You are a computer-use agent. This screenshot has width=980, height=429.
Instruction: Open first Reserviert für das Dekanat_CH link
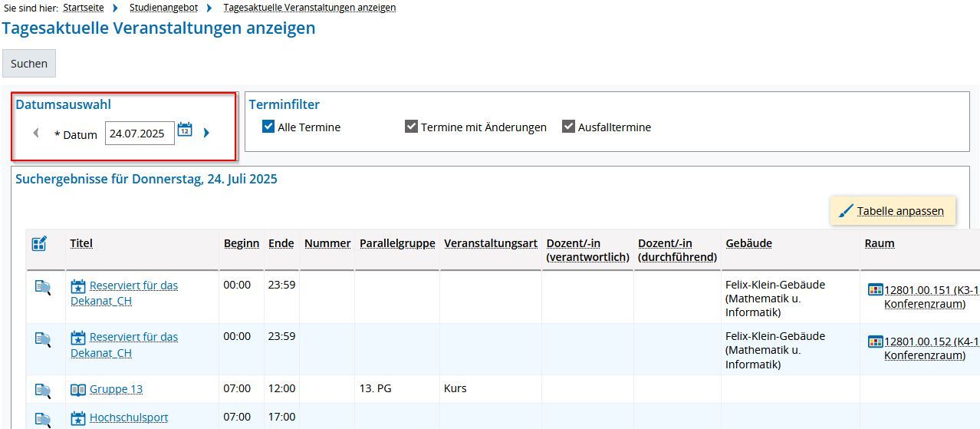point(124,293)
